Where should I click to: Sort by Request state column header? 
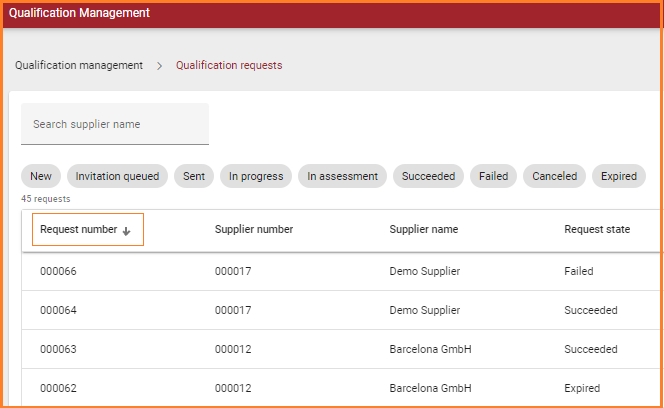[x=597, y=230]
